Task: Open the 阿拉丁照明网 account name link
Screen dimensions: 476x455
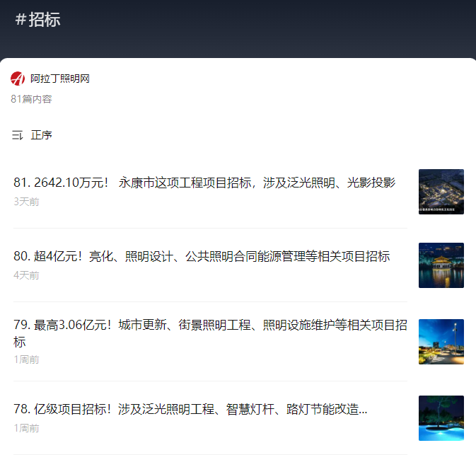Action: pos(60,79)
